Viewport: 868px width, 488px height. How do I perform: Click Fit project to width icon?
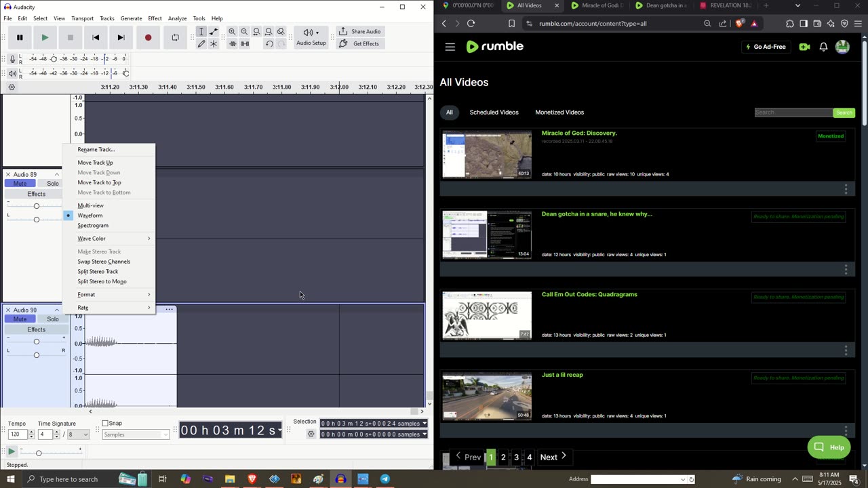click(269, 32)
